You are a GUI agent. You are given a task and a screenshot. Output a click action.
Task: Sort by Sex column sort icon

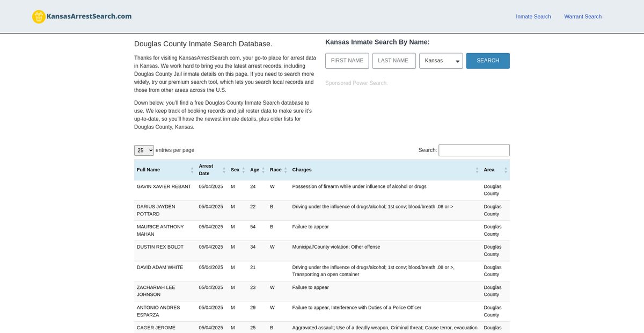tap(243, 170)
